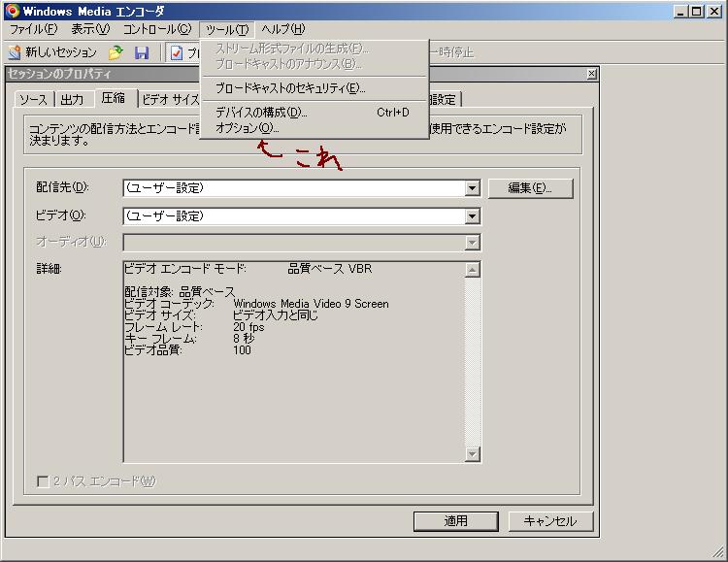Select the 圧縮 tab
This screenshot has height=562, width=728.
point(114,98)
